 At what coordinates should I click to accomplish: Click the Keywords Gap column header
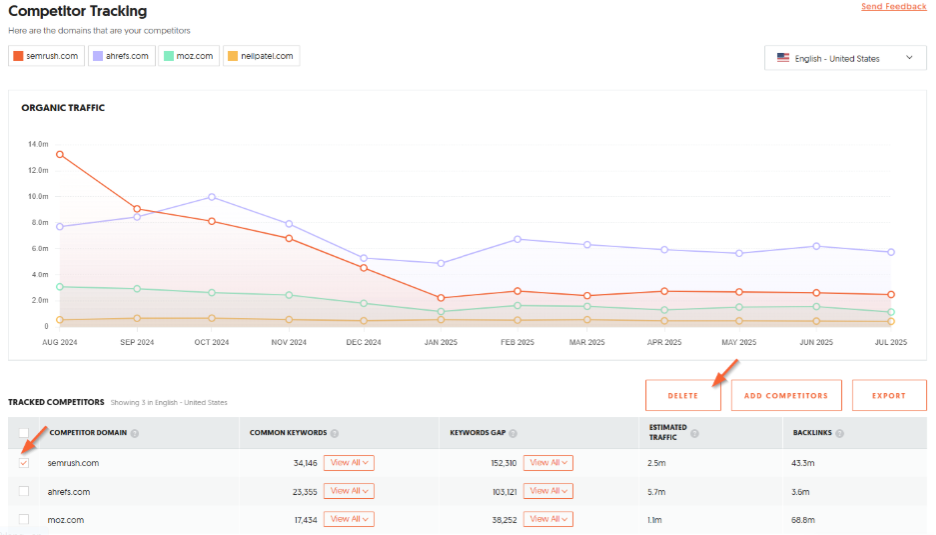[478, 433]
